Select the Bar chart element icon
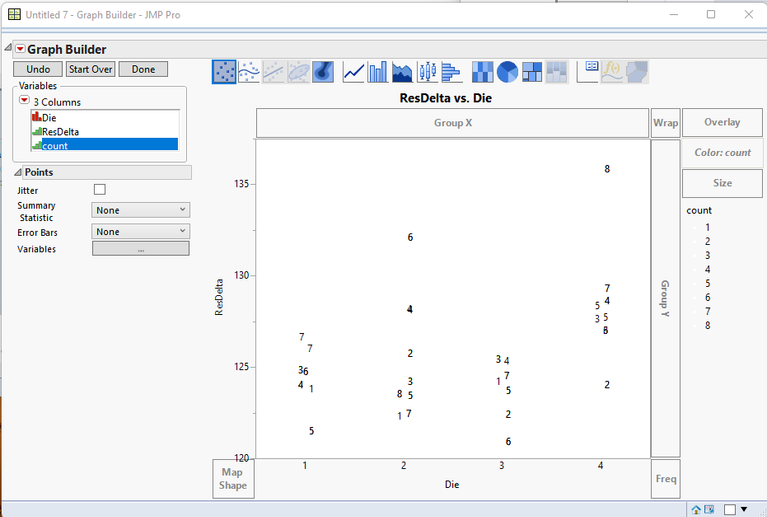Viewport: 767px width, 517px height. click(378, 72)
